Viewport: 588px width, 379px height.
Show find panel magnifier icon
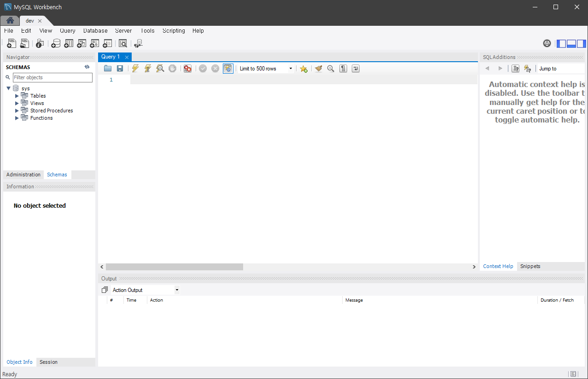click(331, 69)
